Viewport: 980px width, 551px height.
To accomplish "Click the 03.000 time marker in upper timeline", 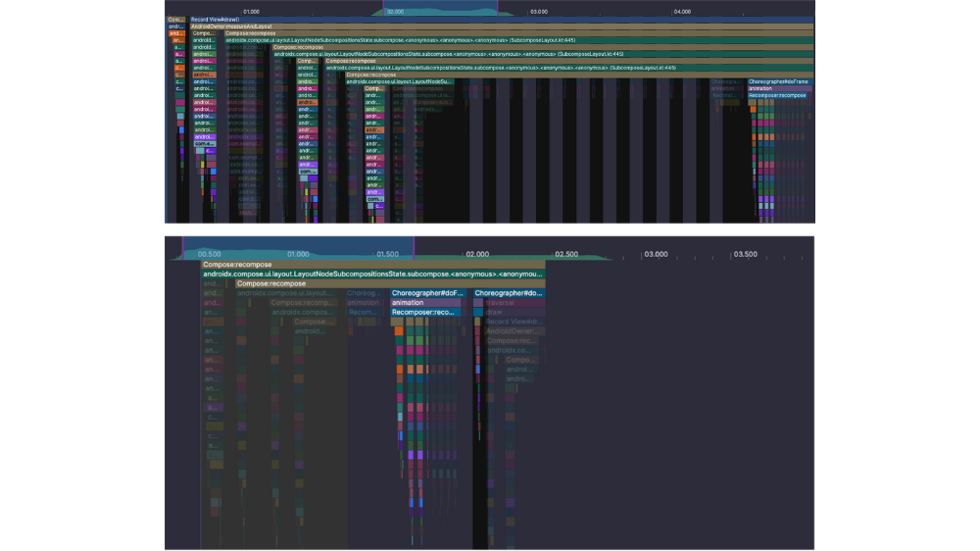I will click(x=539, y=11).
